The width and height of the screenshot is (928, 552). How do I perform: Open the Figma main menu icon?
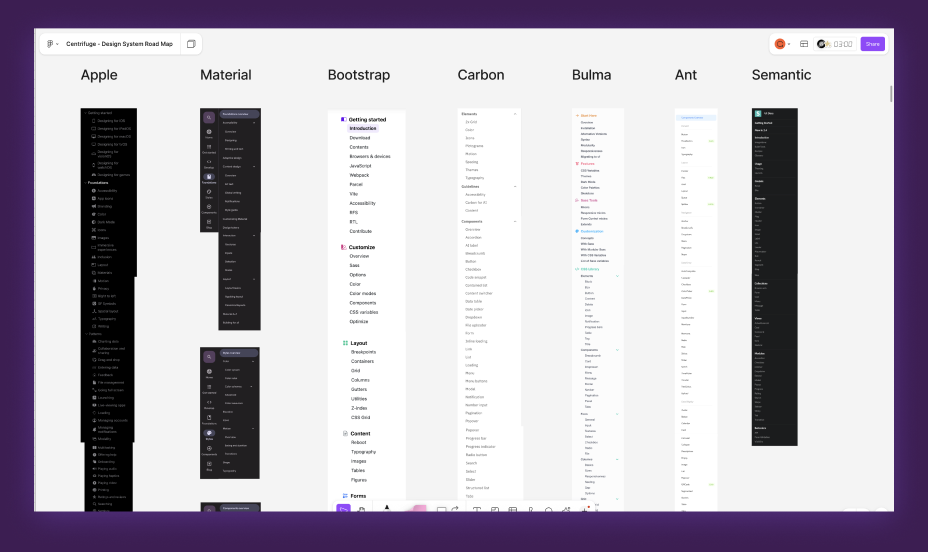[51, 44]
